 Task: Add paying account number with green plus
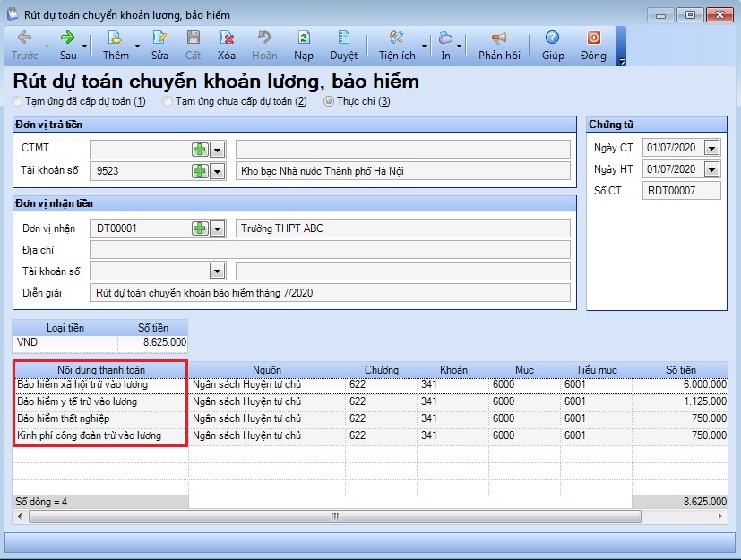[x=200, y=170]
